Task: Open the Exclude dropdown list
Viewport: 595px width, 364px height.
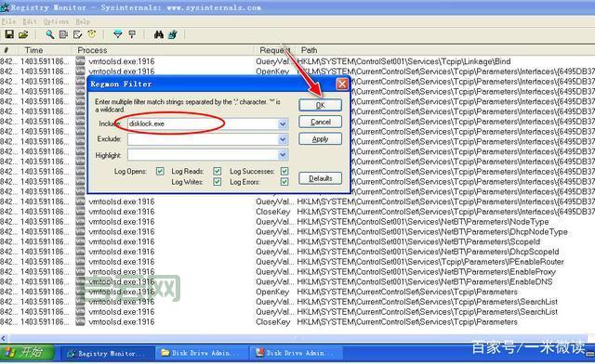Action: [283, 139]
